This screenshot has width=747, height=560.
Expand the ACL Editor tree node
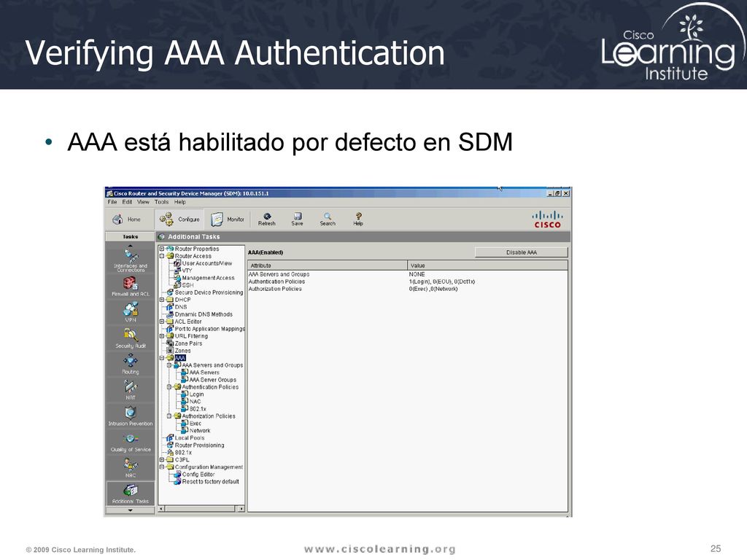pos(162,322)
